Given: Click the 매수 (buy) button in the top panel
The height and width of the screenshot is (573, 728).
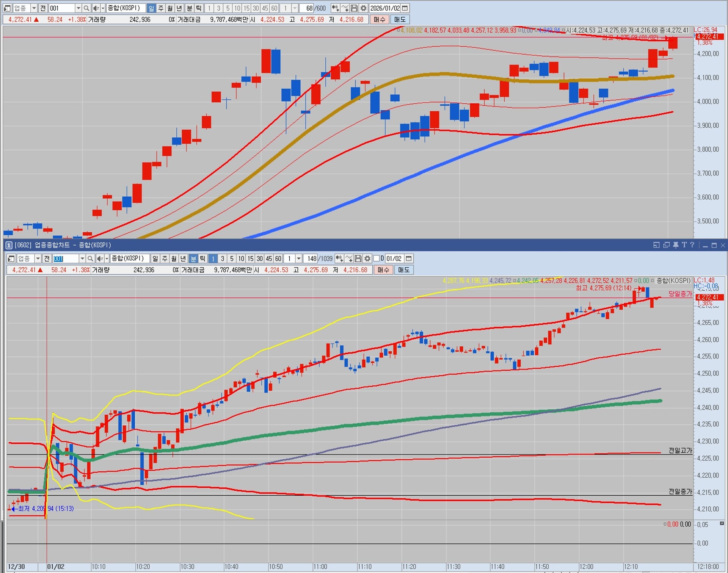Looking at the screenshot, I should [x=379, y=19].
